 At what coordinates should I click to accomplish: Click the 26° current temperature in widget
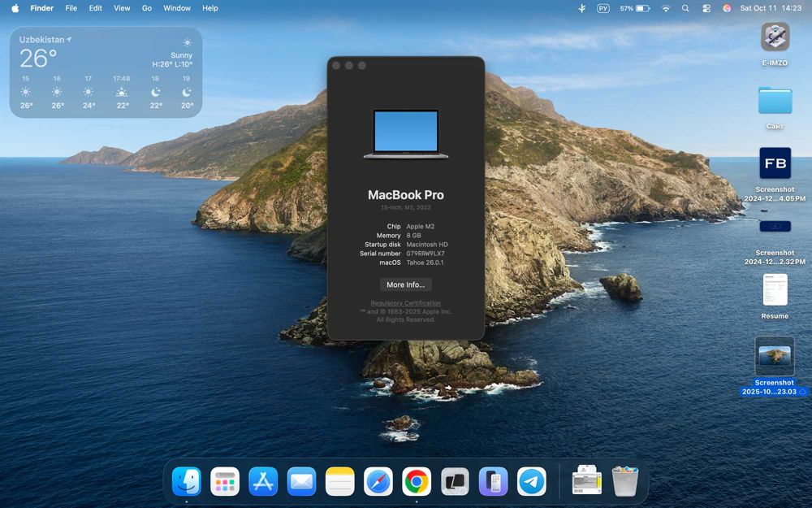[38, 59]
